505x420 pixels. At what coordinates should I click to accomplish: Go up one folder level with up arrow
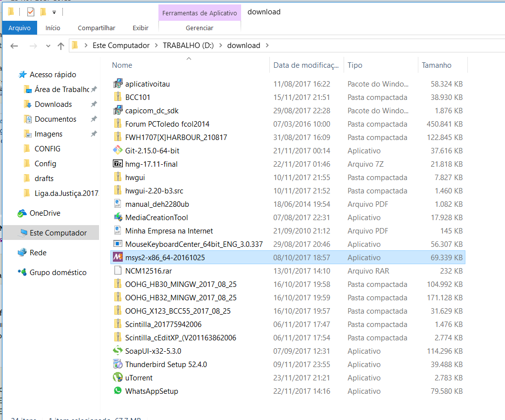[61, 46]
